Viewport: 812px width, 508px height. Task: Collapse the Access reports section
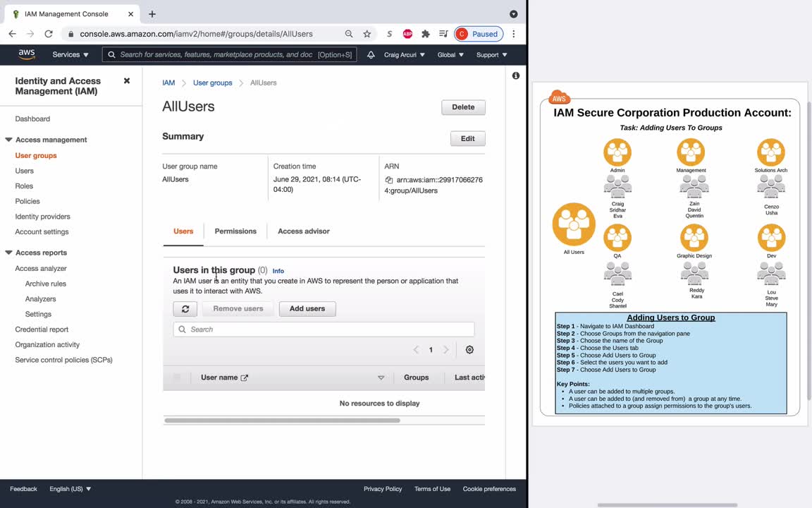tap(8, 253)
